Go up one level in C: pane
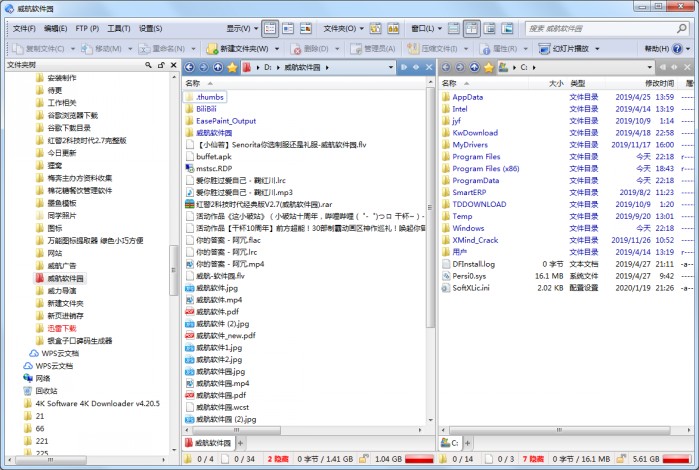 coord(474,67)
